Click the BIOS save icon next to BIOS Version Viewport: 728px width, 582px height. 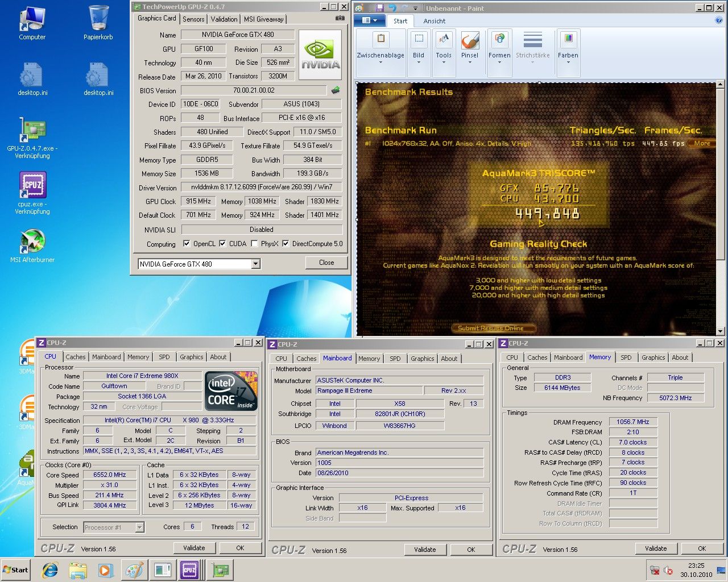click(336, 90)
